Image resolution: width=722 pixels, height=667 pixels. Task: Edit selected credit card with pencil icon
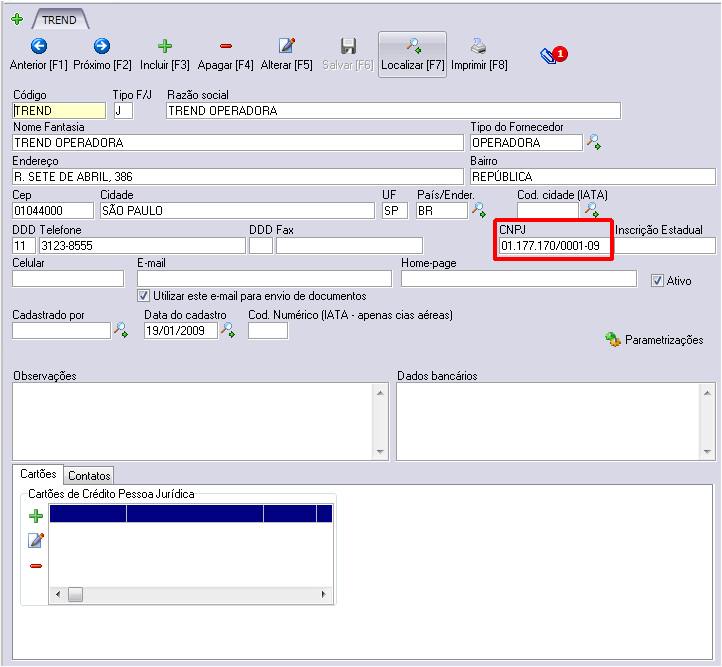point(36,540)
